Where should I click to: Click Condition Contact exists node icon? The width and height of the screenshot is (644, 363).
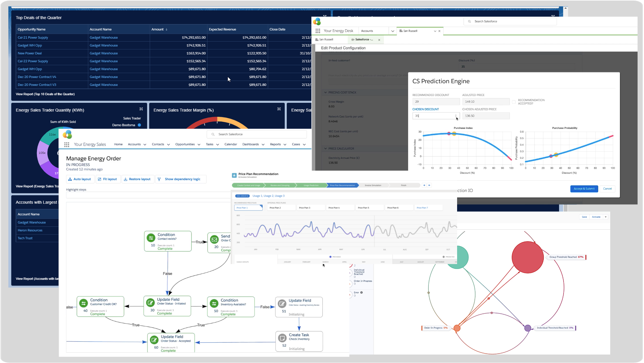click(151, 238)
